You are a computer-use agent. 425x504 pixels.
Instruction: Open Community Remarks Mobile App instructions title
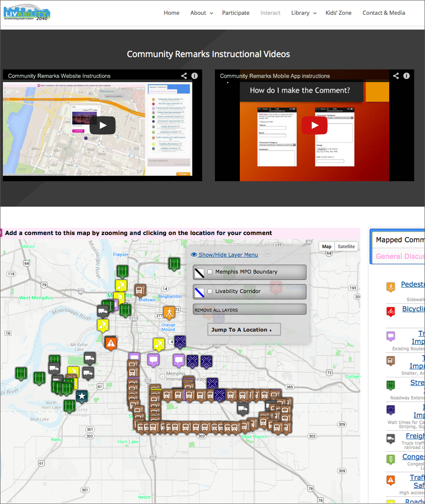pos(275,76)
